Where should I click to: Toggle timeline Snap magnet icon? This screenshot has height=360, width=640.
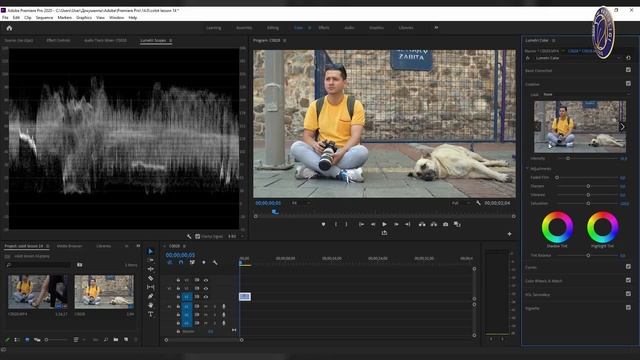coord(181,262)
